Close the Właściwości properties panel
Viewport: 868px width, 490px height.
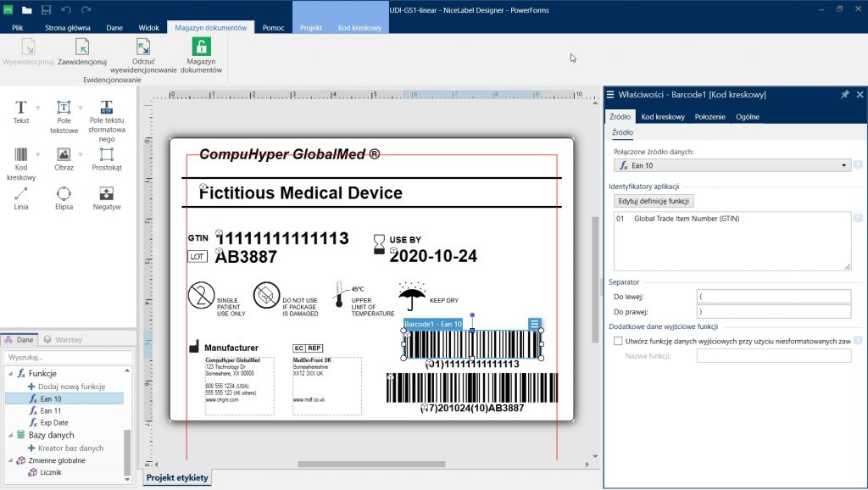pyautogui.click(x=860, y=95)
